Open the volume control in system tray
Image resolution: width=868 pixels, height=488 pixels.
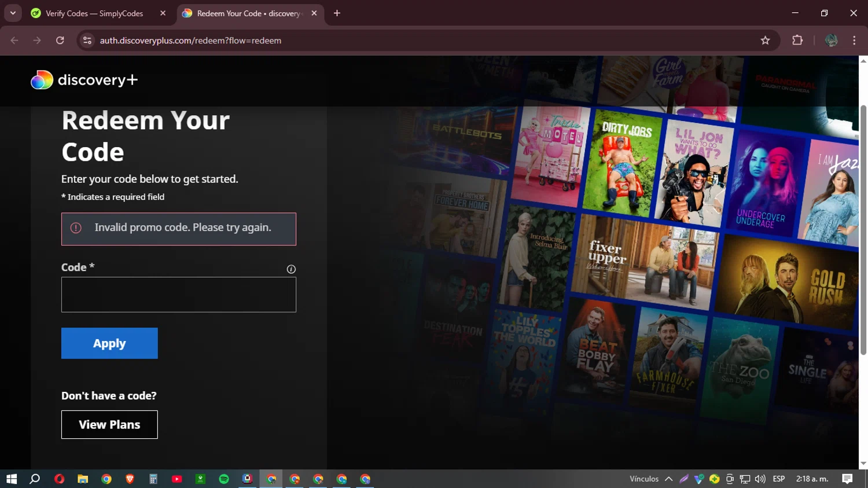(x=760, y=479)
